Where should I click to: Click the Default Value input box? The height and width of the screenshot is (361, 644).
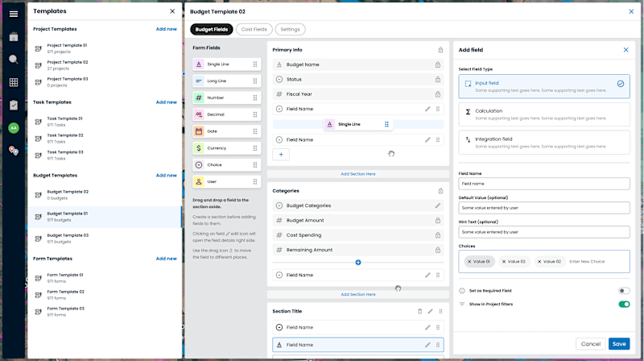pos(544,208)
